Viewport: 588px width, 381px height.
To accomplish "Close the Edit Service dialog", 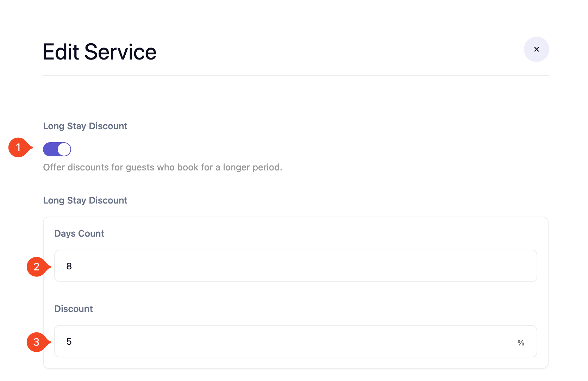I will tap(536, 49).
